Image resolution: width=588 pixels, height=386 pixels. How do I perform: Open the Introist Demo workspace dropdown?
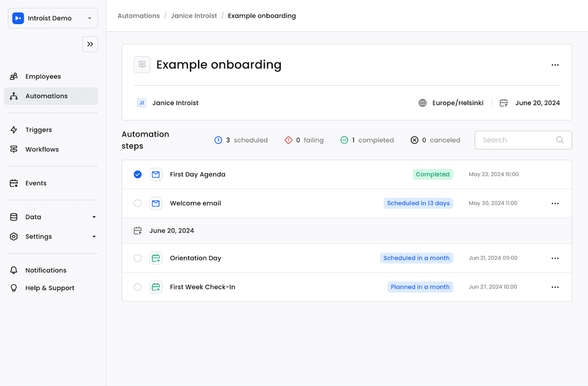52,18
